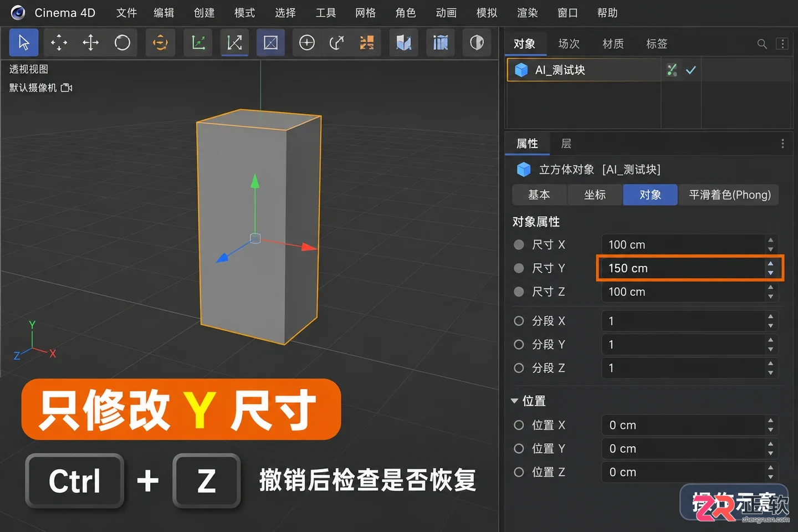Toggle the 尺寸 Y keyframe dot
The width and height of the screenshot is (798, 532).
coord(519,268)
